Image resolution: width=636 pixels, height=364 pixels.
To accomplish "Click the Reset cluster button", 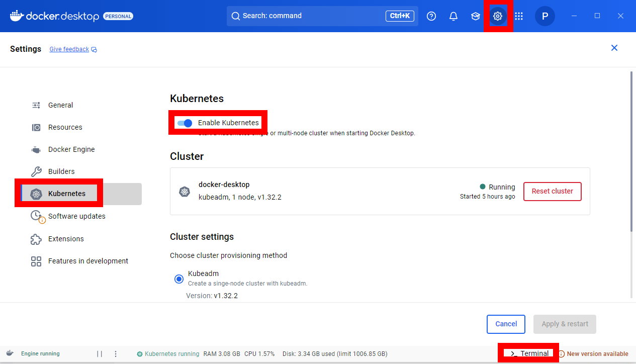I will tap(553, 192).
